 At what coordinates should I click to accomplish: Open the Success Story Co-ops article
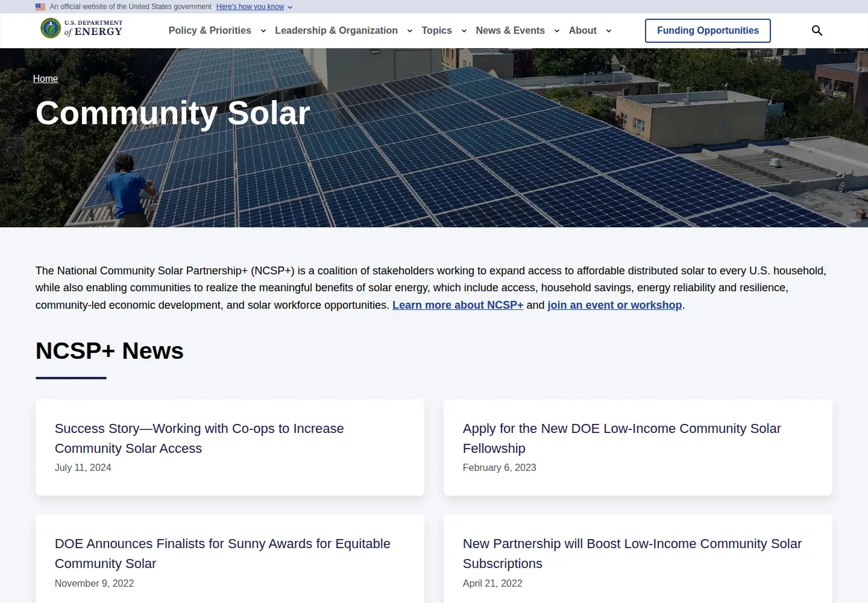[x=200, y=438]
